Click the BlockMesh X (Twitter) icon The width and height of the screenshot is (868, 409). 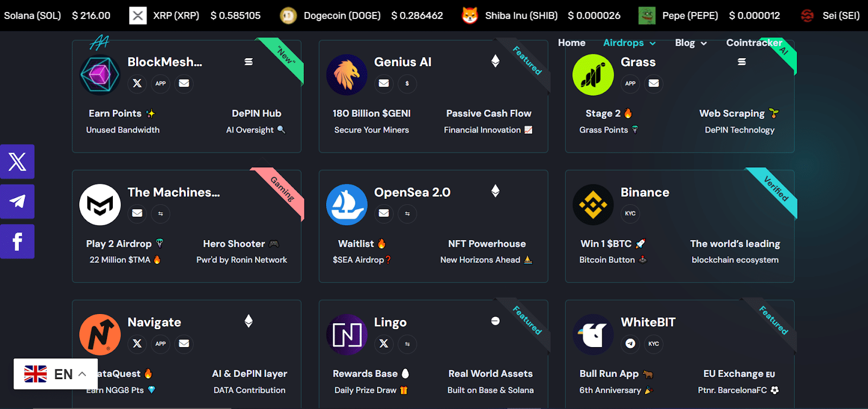coord(137,83)
